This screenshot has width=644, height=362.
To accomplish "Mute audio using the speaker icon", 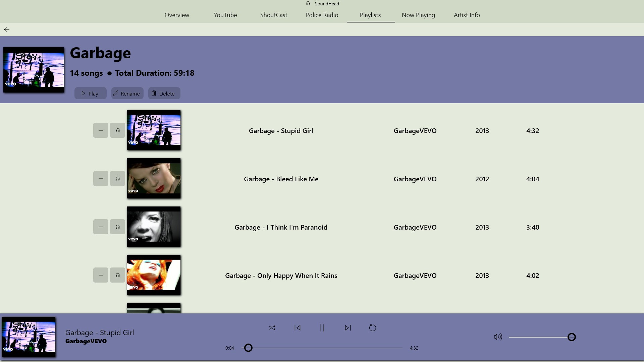I will (498, 337).
